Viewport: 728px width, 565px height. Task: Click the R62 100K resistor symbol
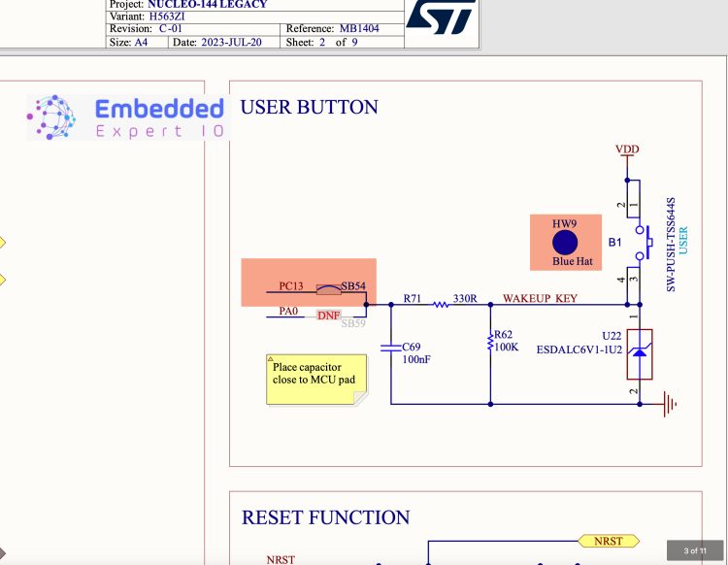pos(490,343)
